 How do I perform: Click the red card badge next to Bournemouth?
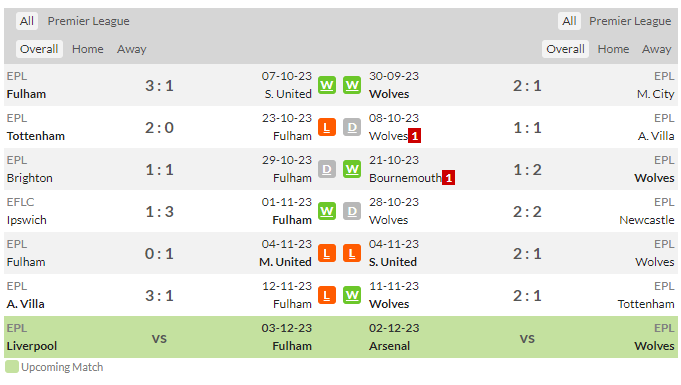[449, 178]
